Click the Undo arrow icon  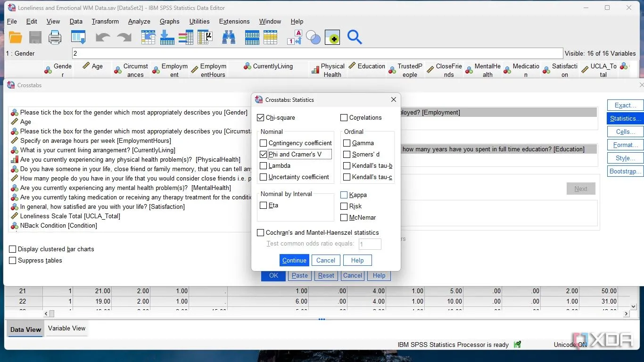[103, 37]
